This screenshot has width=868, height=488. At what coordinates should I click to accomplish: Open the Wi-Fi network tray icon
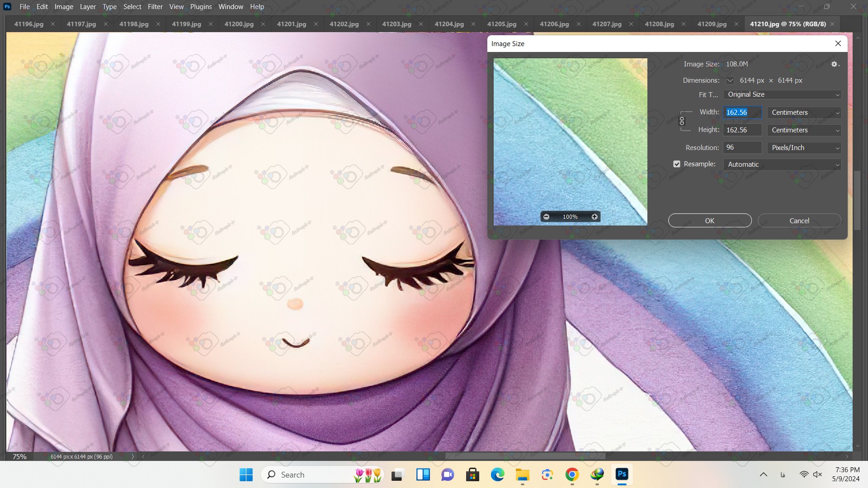tap(804, 474)
